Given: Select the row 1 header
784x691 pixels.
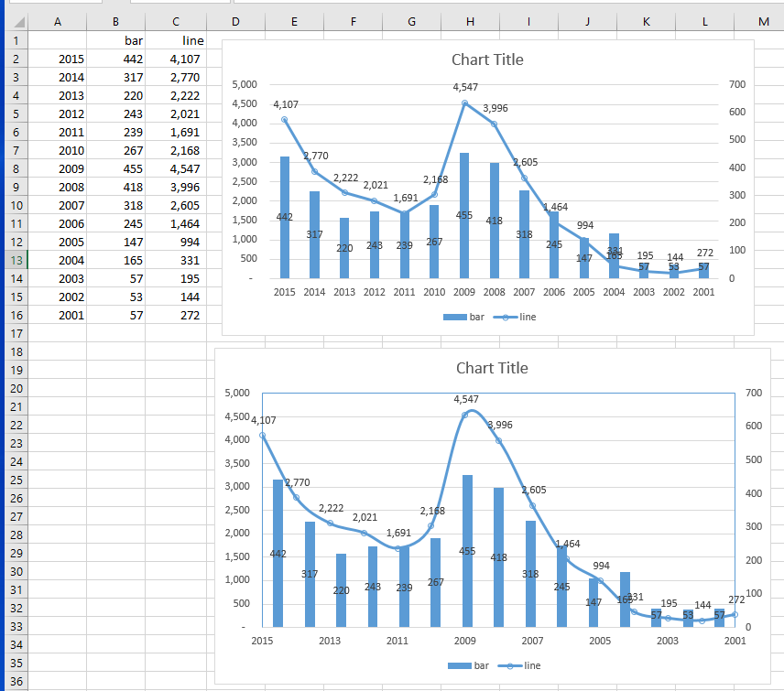Looking at the screenshot, I should 16,41.
